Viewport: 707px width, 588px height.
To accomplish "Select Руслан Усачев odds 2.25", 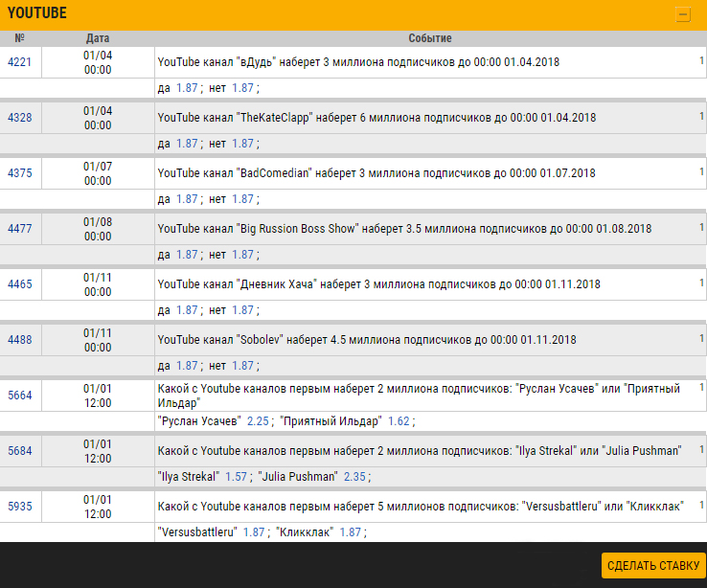I will (258, 421).
